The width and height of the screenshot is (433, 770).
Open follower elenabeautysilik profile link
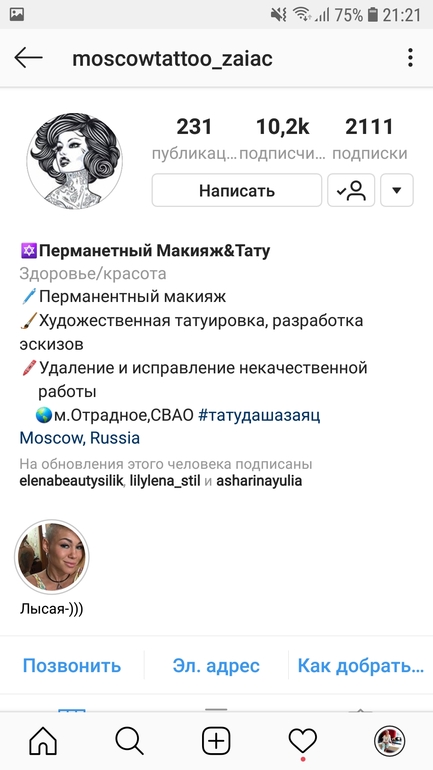(x=72, y=481)
